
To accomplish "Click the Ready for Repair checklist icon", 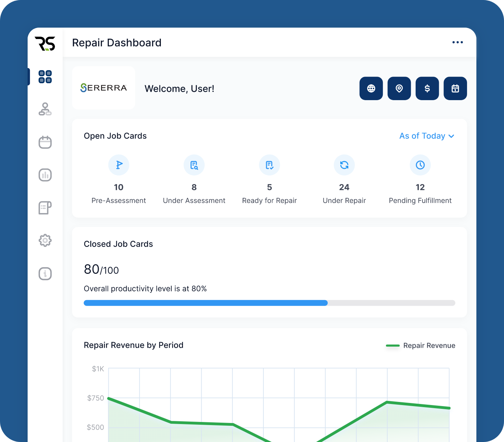I will tap(270, 165).
